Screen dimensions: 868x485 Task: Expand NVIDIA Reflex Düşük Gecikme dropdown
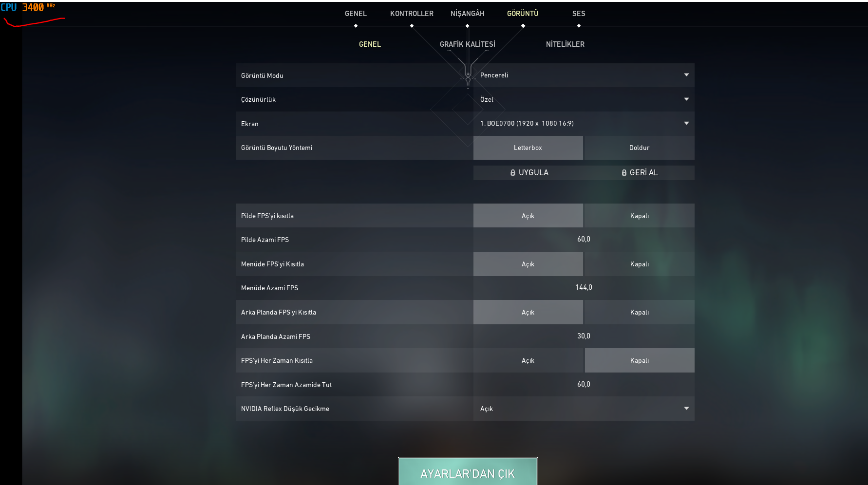coord(584,409)
